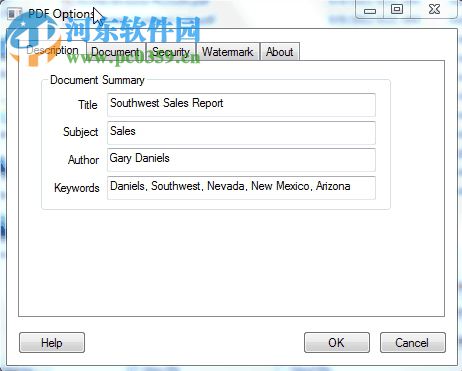Minimize the PDF Options window
The image size is (462, 371).
click(x=369, y=10)
